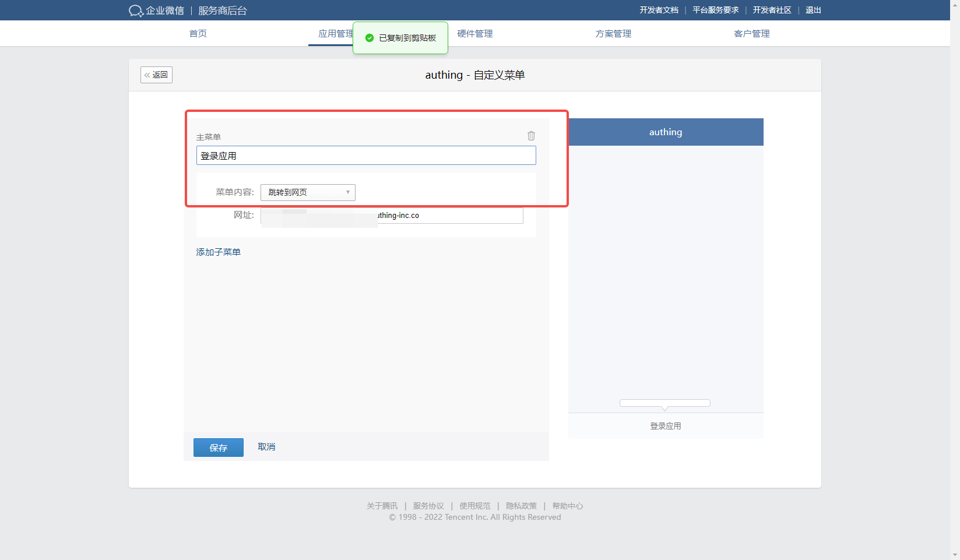
Task: Visit the 开发者社区 link
Action: pos(772,10)
